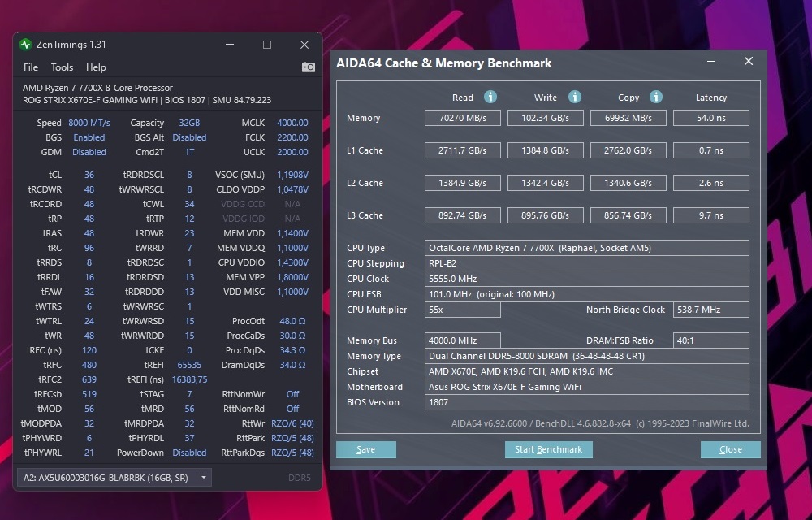The image size is (812, 520).
Task: Minimize the AIDA64 benchmark window
Action: click(711, 61)
